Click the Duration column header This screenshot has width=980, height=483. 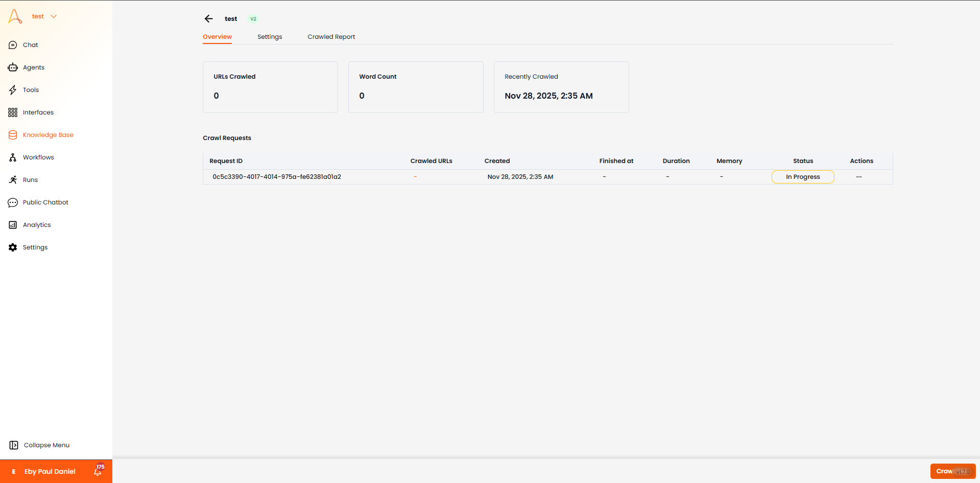[x=676, y=161]
